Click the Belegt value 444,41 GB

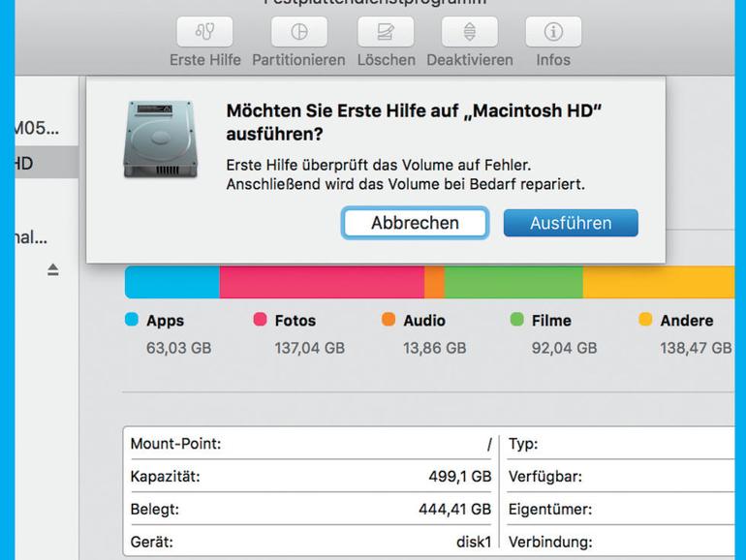454,509
